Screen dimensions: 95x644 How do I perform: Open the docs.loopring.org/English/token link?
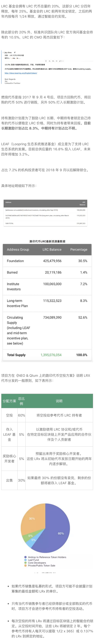click(21, 73)
